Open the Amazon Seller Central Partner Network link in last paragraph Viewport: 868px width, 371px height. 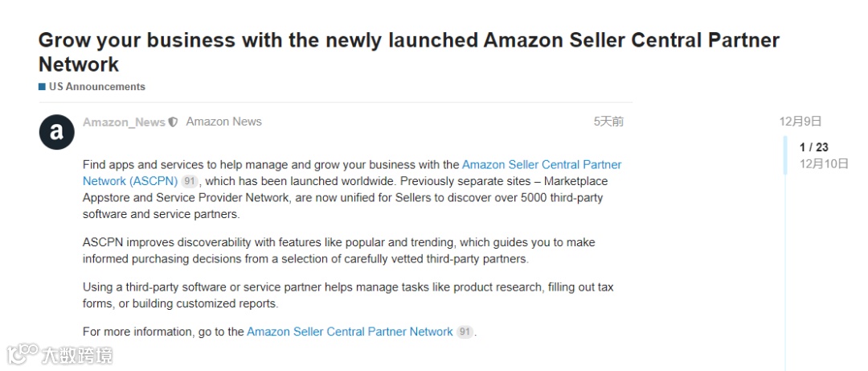350,332
